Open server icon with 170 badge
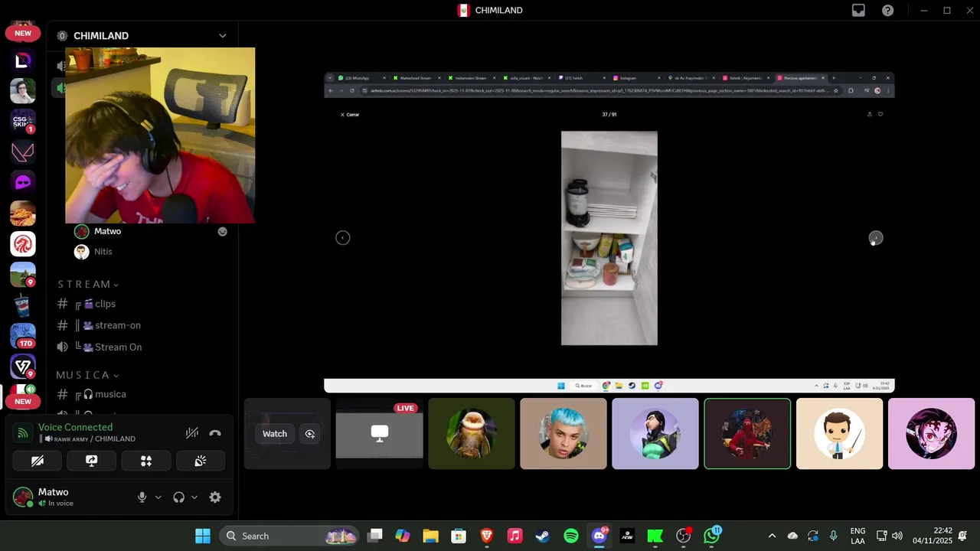 [x=23, y=335]
